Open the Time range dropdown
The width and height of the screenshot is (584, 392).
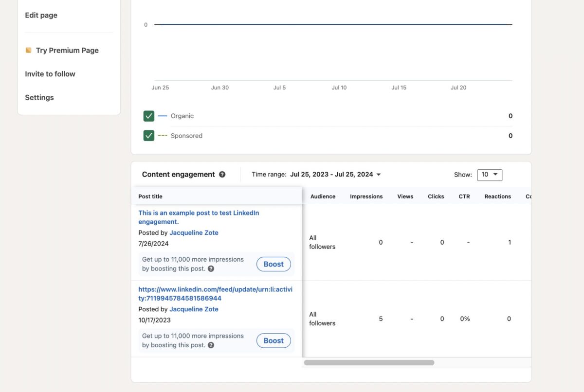pyautogui.click(x=335, y=174)
